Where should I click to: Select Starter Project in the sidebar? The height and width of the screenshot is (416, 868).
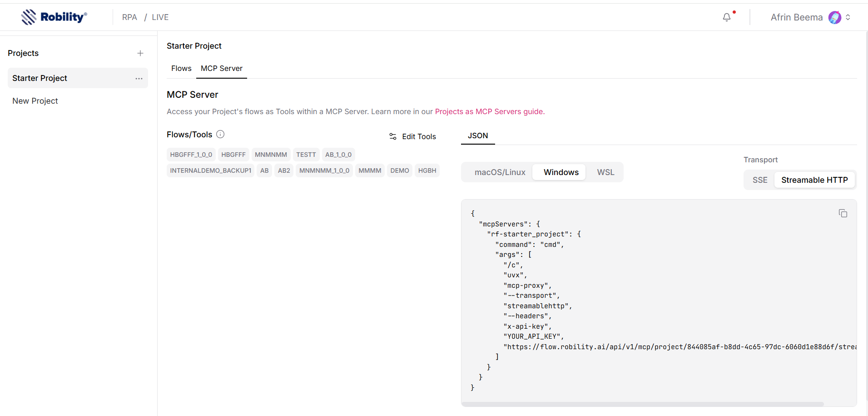(78, 78)
